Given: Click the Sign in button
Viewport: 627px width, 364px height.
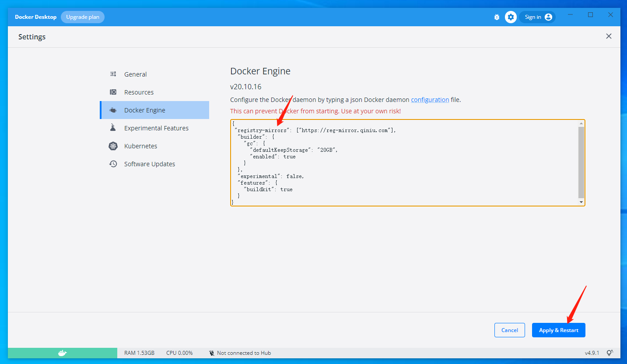Looking at the screenshot, I should [537, 17].
